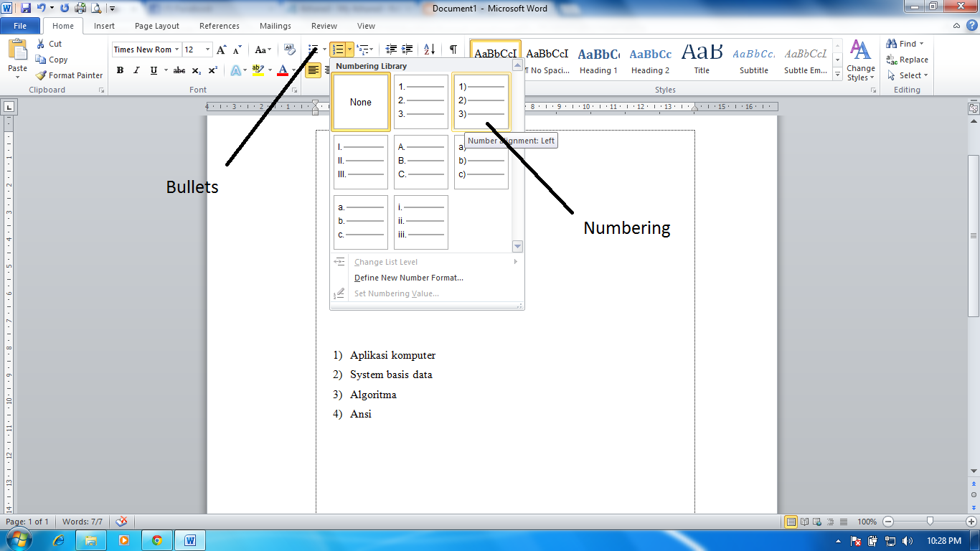
Task: Click the Superscript x² icon
Action: (212, 70)
